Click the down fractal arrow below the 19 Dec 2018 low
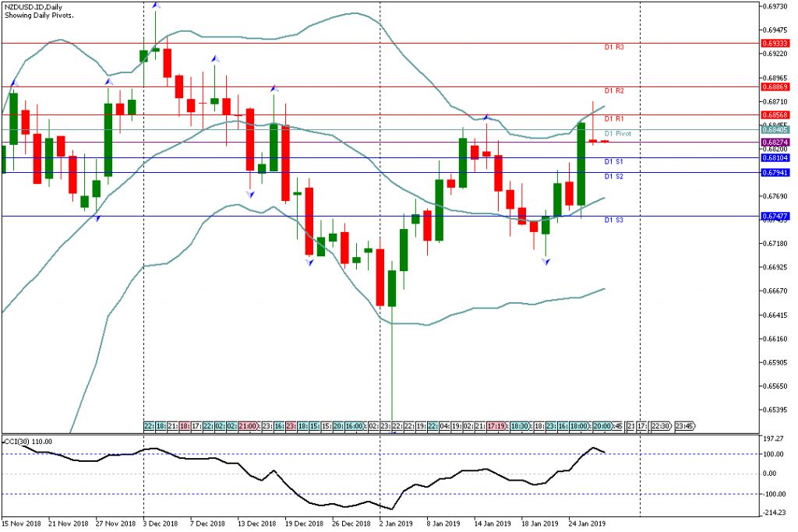The width and height of the screenshot is (798, 532). (310, 263)
